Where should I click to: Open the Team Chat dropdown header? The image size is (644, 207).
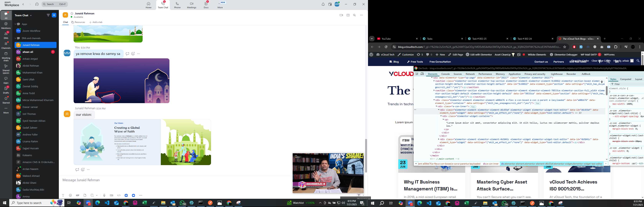point(23,15)
